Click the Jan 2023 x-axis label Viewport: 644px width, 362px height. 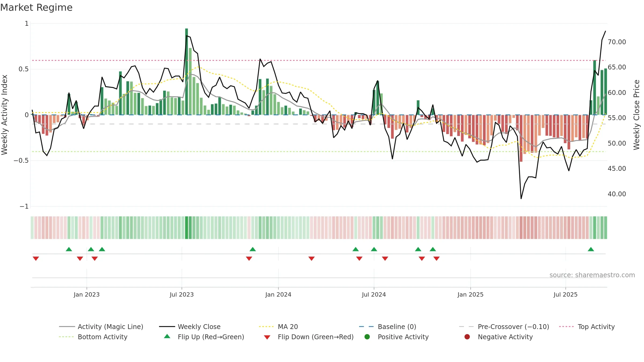(87, 294)
